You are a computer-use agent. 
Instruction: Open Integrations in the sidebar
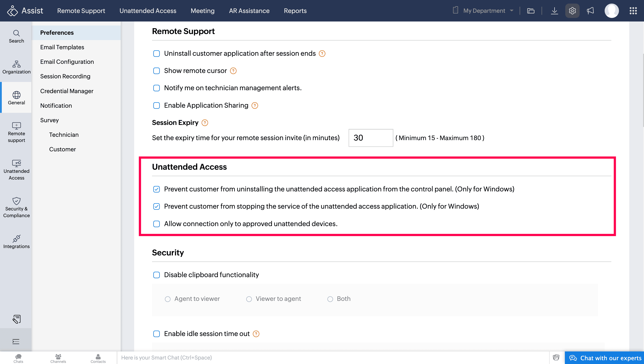(x=16, y=242)
